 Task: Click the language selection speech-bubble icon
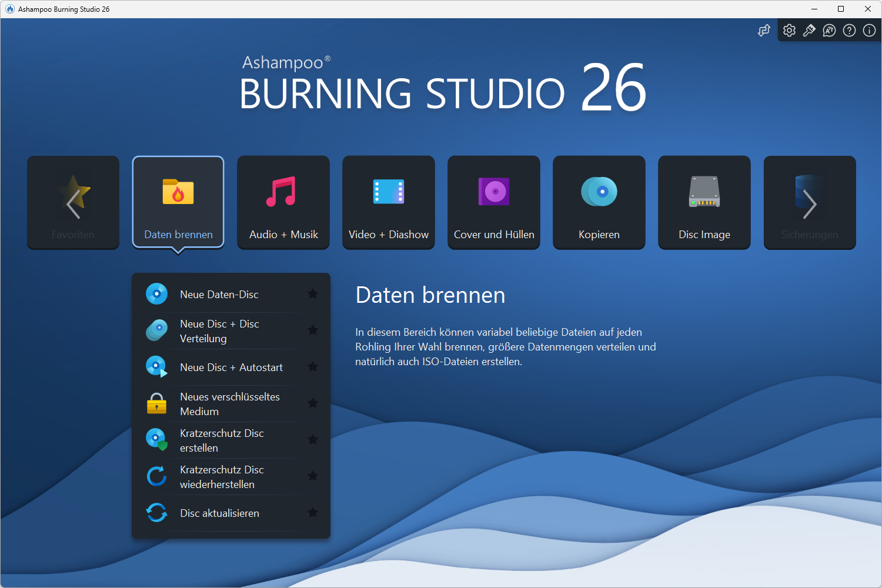[x=830, y=31]
